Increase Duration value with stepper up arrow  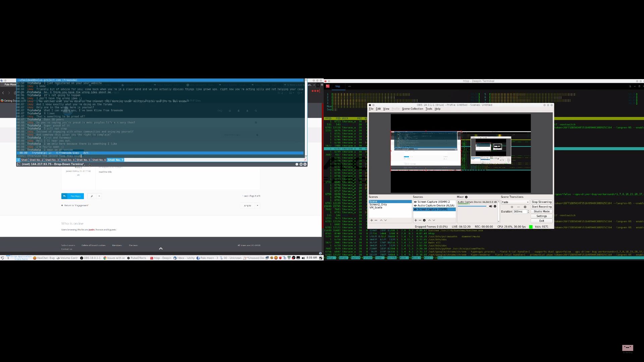pos(528,210)
